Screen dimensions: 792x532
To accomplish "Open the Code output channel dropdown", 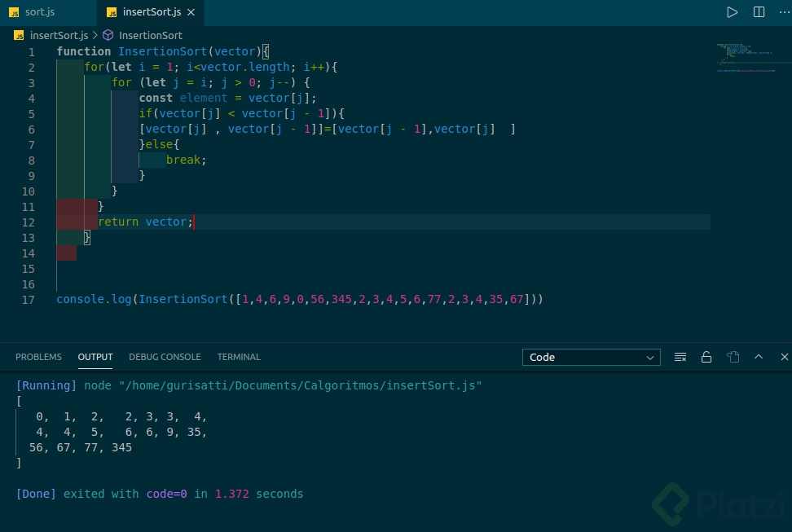I will click(x=591, y=357).
